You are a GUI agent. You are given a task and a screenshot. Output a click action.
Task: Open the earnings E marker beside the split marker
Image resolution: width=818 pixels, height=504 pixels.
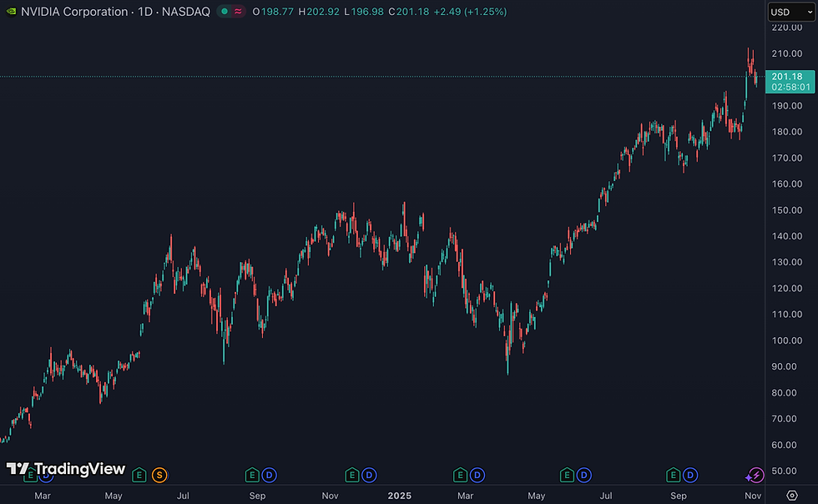[x=139, y=476]
